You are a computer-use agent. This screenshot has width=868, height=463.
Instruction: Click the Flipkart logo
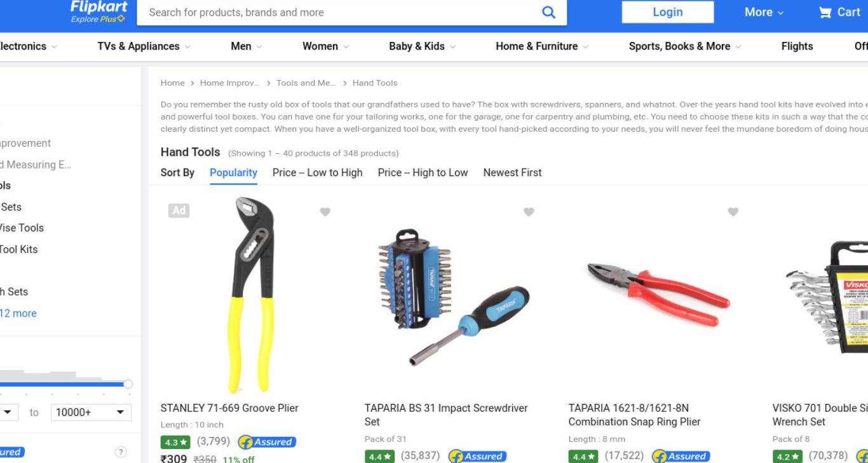pyautogui.click(x=98, y=11)
